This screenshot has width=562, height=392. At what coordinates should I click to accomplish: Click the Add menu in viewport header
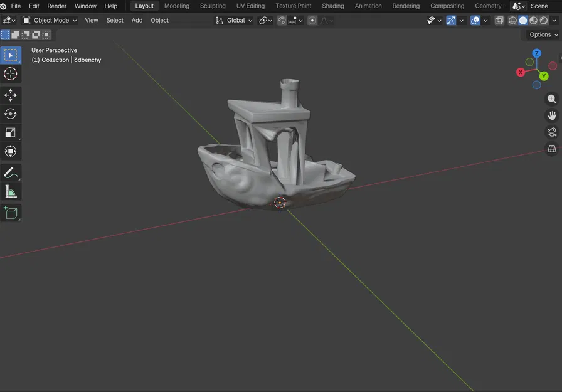tap(137, 20)
